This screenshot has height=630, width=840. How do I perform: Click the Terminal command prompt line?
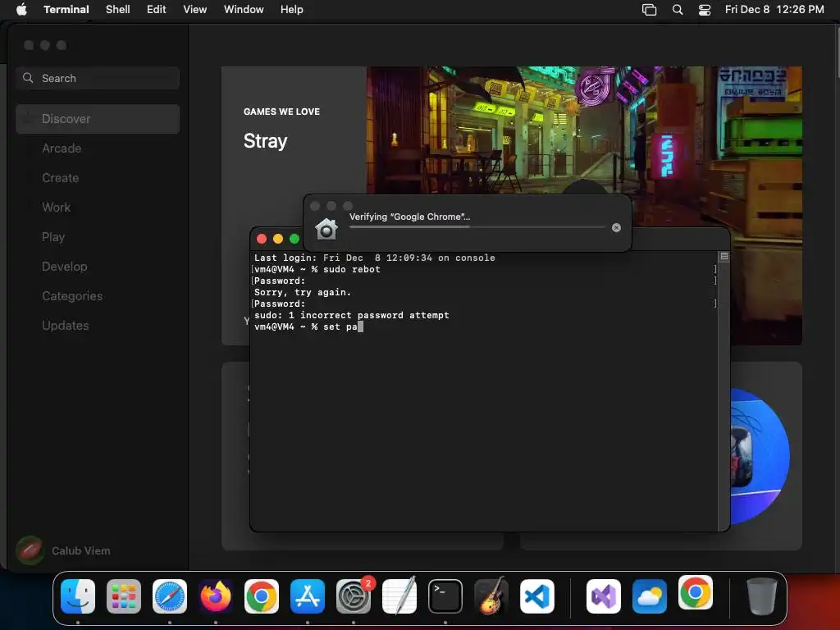tap(308, 326)
